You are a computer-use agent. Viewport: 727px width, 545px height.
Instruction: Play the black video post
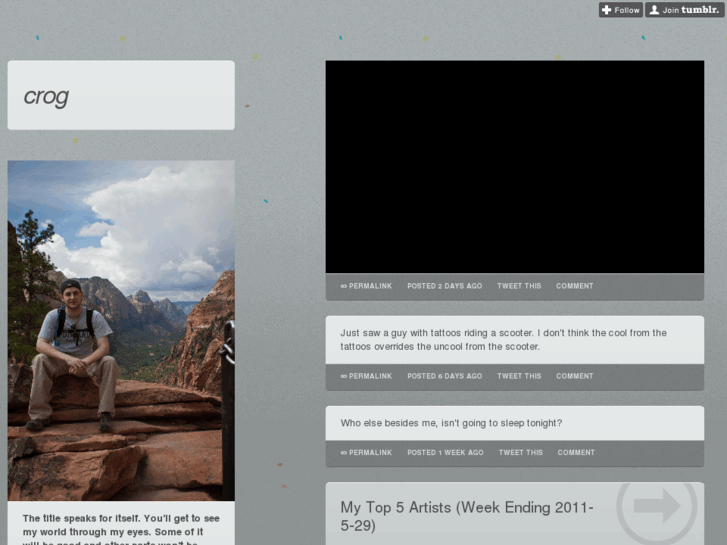point(515,167)
